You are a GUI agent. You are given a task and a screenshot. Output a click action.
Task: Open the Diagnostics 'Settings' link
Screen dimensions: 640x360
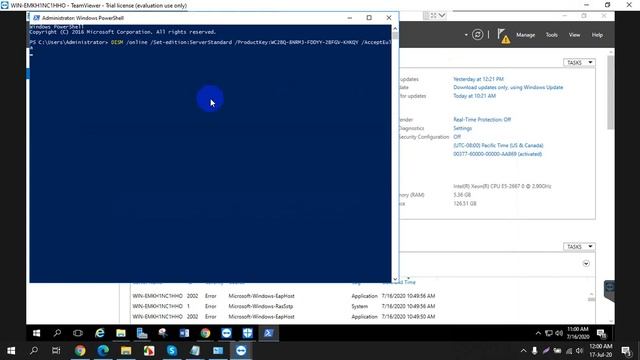click(x=462, y=128)
